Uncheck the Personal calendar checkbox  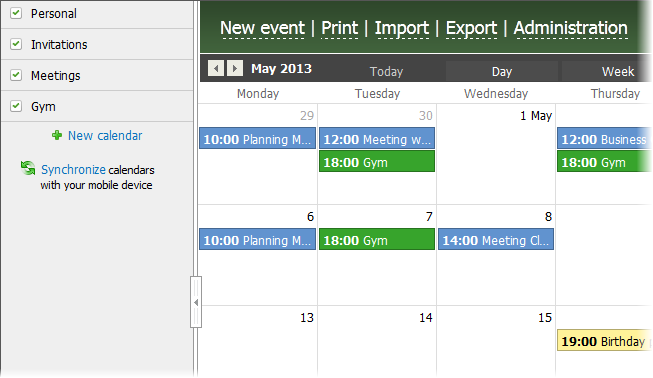pyautogui.click(x=16, y=13)
